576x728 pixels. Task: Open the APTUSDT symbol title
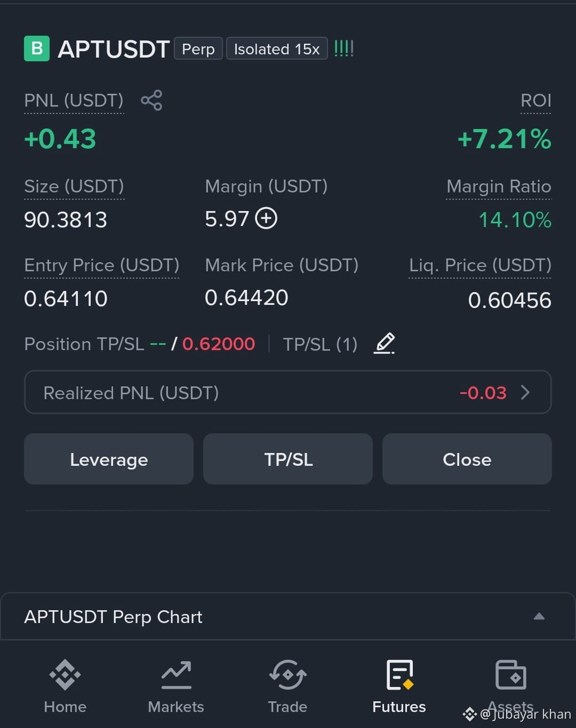(114, 49)
